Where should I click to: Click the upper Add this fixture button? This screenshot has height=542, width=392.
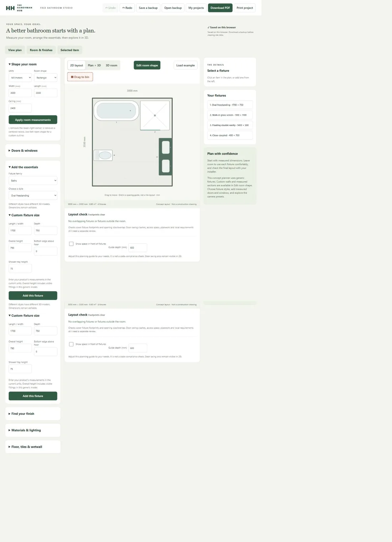[x=33, y=295]
